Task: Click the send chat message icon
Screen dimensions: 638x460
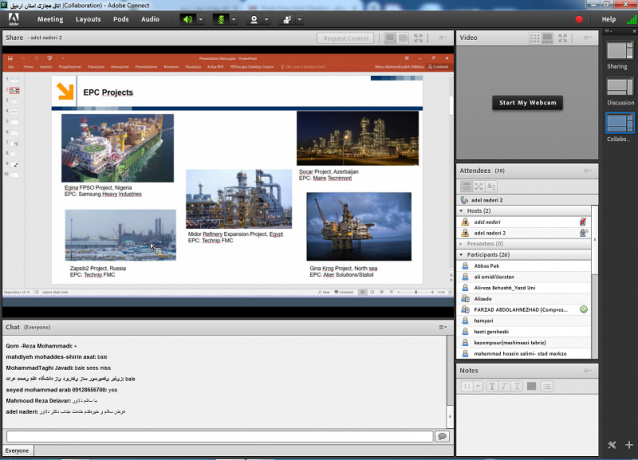Action: 441,436
